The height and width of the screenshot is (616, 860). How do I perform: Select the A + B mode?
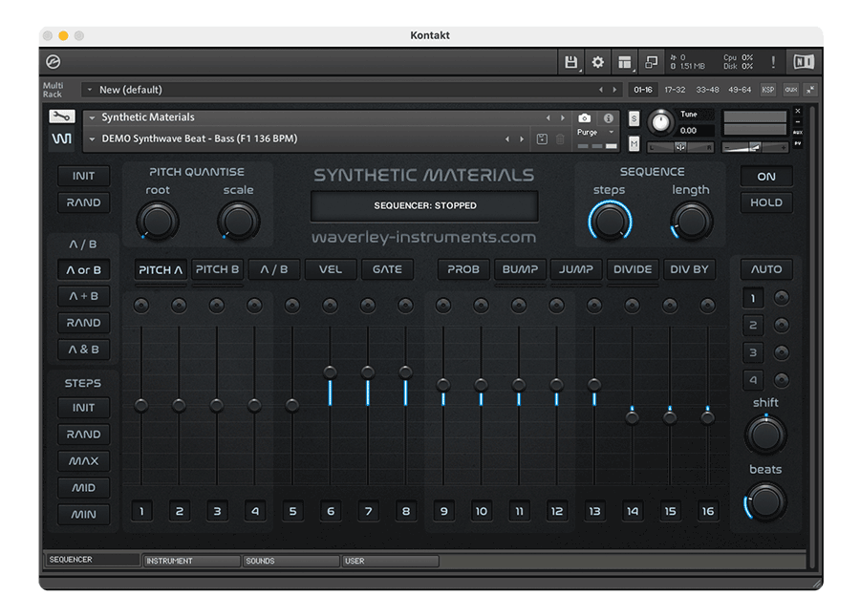point(83,296)
